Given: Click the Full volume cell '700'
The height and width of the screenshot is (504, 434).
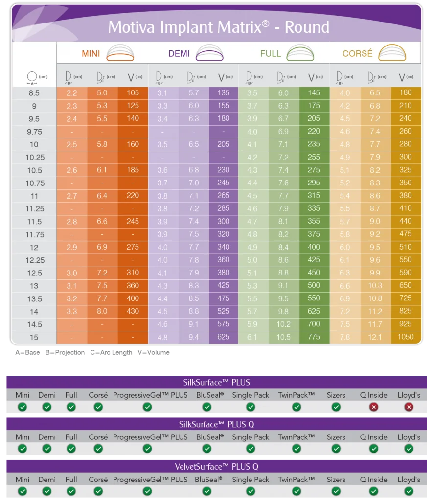Looking at the screenshot, I should [x=314, y=323].
